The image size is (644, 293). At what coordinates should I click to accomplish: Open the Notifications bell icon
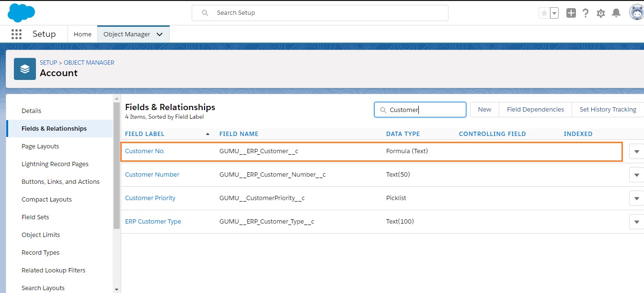point(616,13)
